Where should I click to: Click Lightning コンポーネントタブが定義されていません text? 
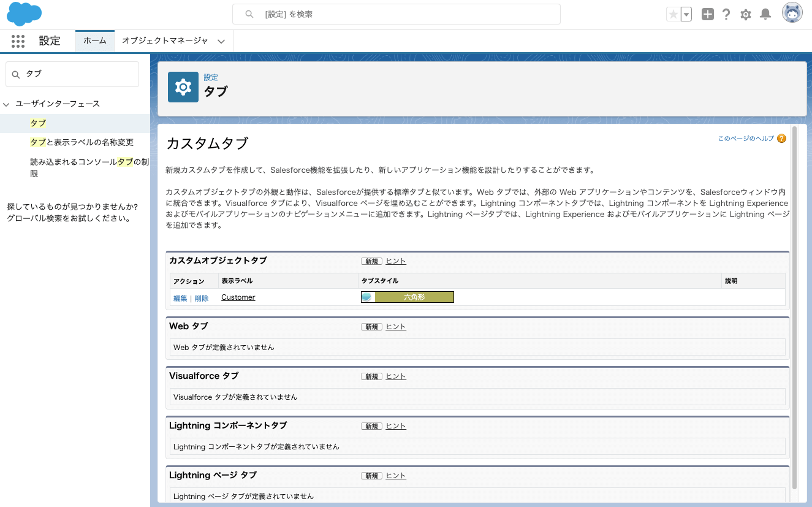[256, 446]
